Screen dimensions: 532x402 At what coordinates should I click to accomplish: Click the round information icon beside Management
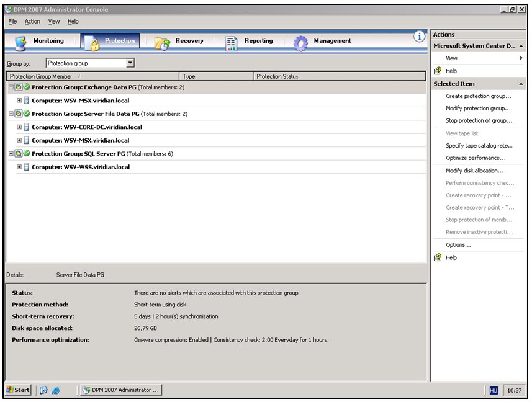click(x=420, y=36)
